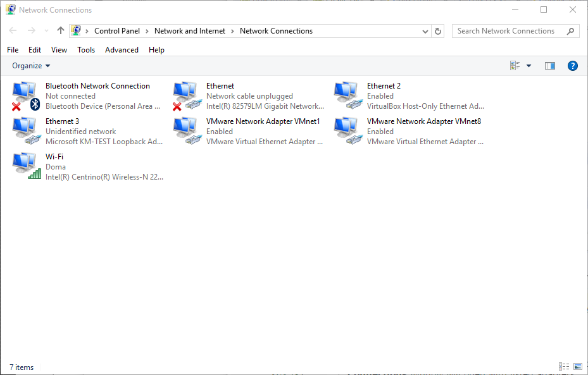Focus the Search Network Connections field
The height and width of the screenshot is (375, 588).
tap(516, 31)
